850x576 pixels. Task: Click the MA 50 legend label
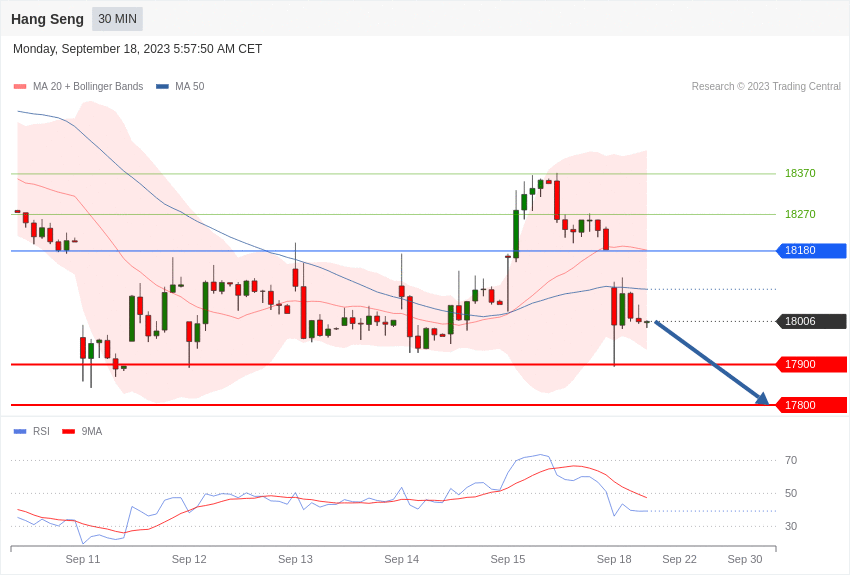pyautogui.click(x=190, y=87)
